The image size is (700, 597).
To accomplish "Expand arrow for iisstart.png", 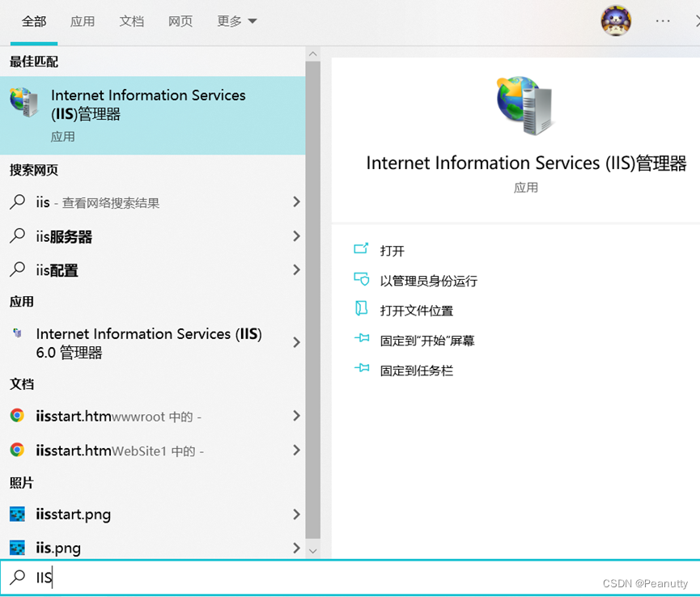I will [296, 514].
